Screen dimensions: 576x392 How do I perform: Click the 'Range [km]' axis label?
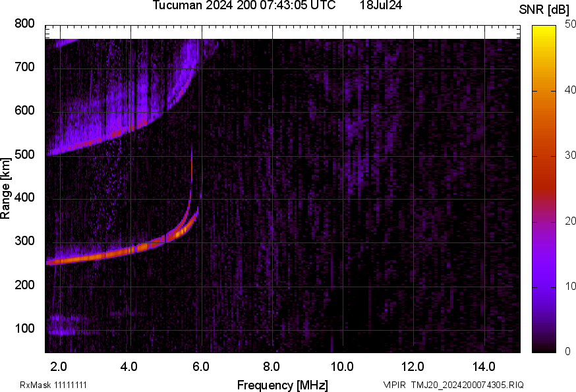click(x=5, y=188)
